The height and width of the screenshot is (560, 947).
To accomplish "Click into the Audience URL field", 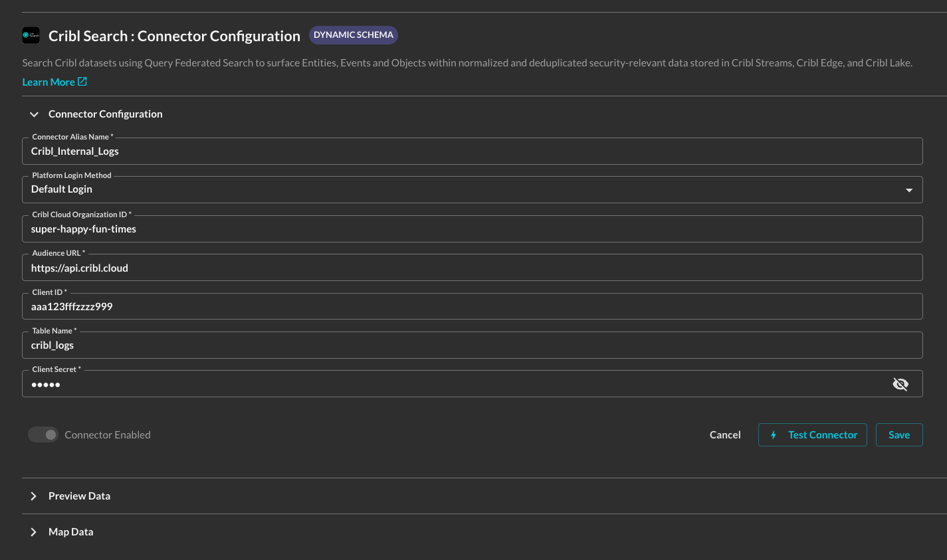I will pyautogui.click(x=472, y=268).
